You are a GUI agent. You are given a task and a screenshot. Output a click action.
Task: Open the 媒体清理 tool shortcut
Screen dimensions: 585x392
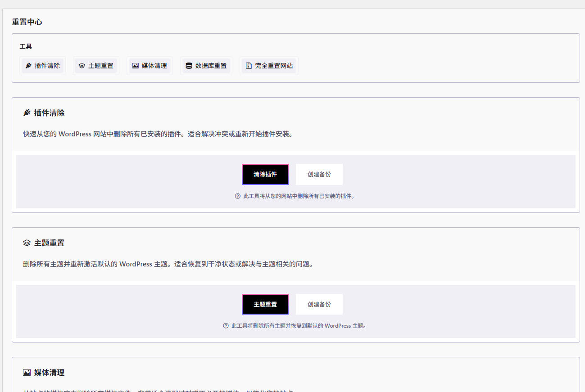pos(150,65)
